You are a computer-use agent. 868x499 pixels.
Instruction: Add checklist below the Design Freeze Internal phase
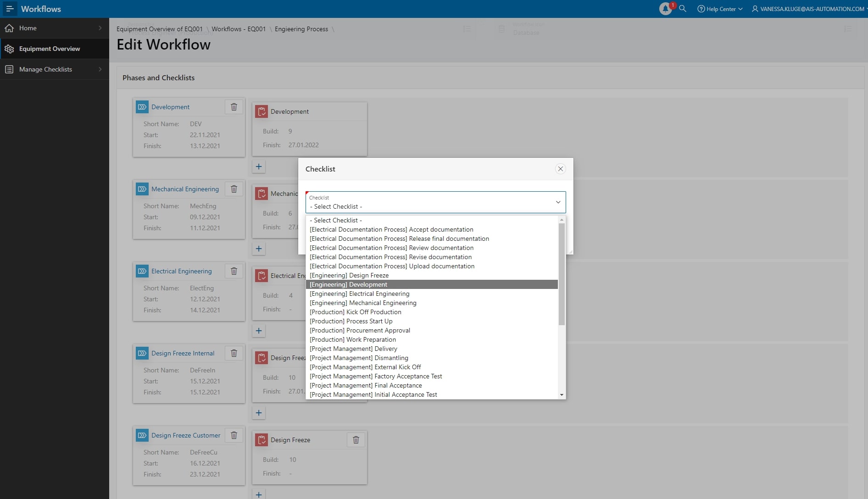pos(259,413)
